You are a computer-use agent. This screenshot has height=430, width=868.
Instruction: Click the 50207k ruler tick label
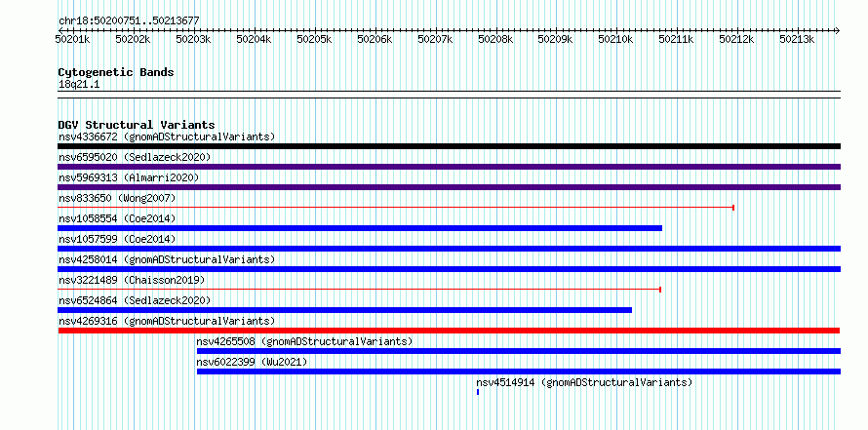435,39
